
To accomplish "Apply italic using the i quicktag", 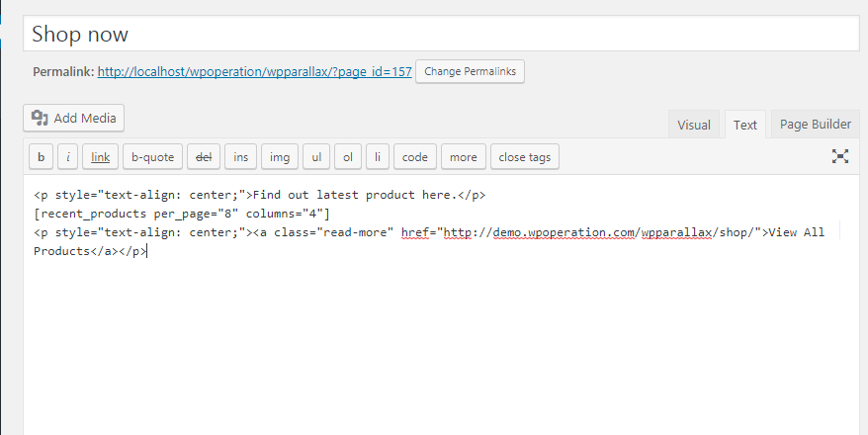I will (x=68, y=157).
